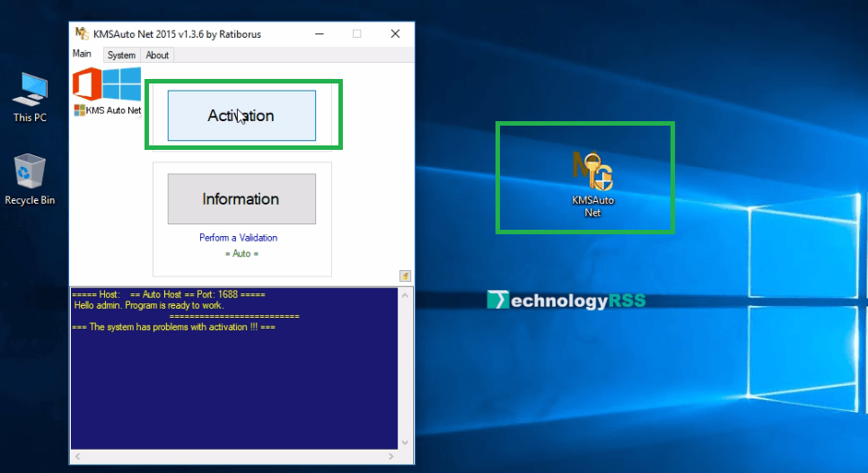
Task: Open the System tab
Action: pyautogui.click(x=121, y=55)
